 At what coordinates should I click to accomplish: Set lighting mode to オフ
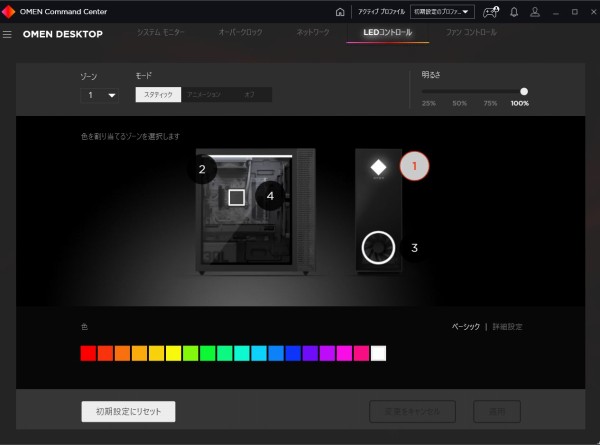(249, 94)
